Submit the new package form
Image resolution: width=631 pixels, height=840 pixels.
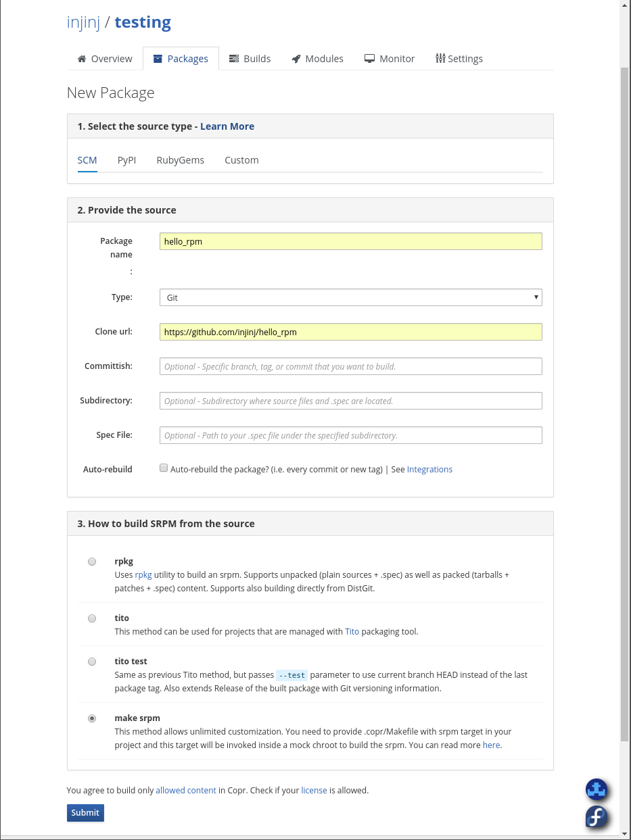(85, 813)
